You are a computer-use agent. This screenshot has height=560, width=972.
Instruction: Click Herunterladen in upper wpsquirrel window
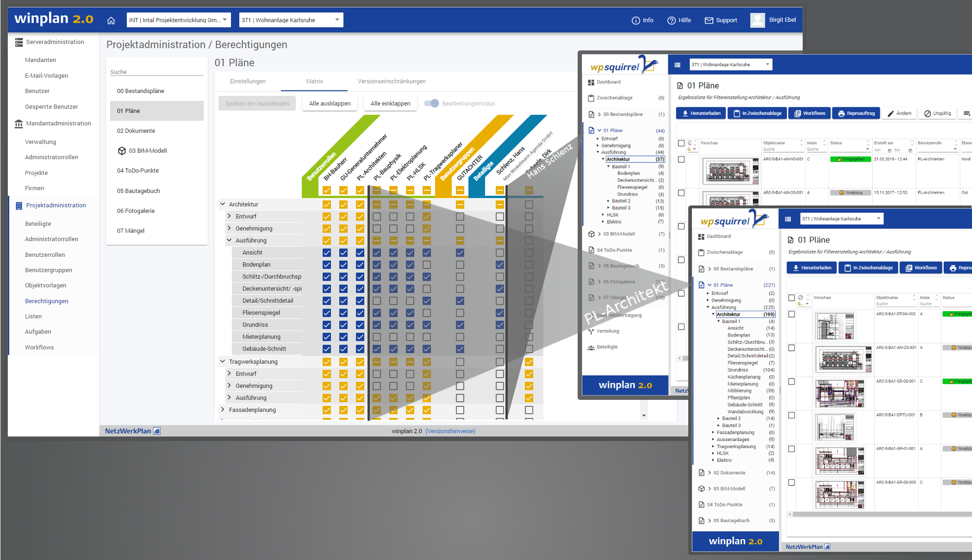click(x=701, y=113)
